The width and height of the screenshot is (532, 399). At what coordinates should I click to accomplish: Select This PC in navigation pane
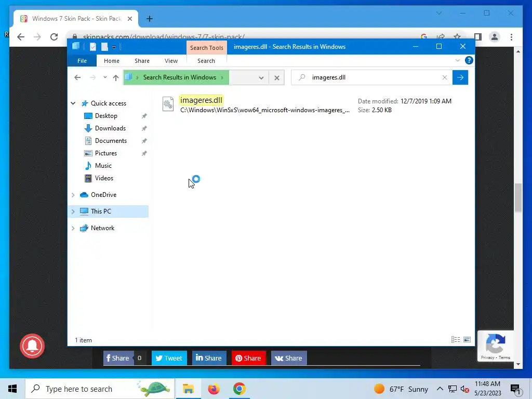[x=101, y=211]
